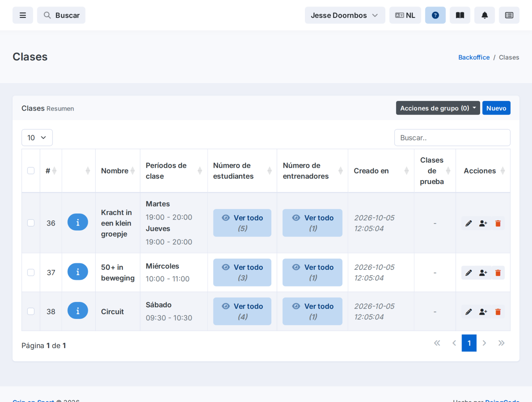The height and width of the screenshot is (402, 532).
Task: Sort table by Creado en column
Action: coord(381,171)
